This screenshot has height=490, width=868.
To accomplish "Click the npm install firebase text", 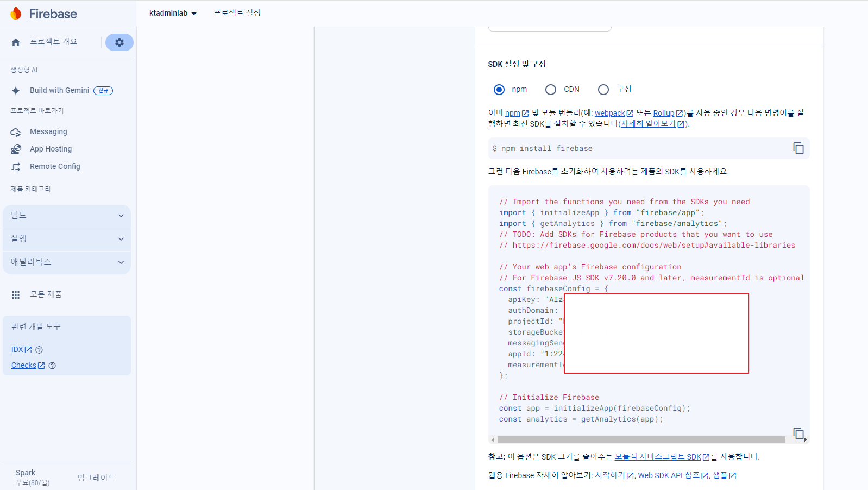I will pos(547,148).
